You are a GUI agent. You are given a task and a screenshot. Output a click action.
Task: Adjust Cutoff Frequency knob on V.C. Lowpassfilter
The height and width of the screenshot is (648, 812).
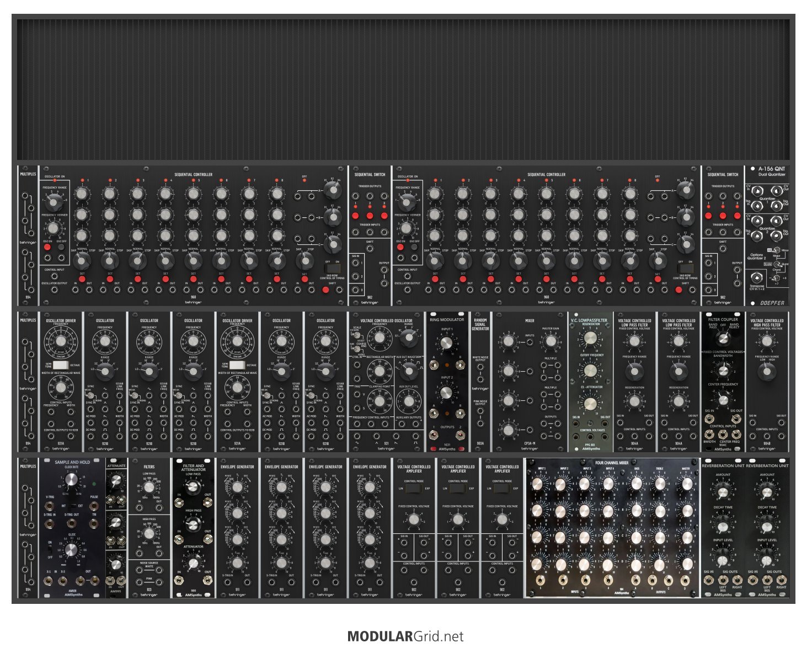point(590,370)
